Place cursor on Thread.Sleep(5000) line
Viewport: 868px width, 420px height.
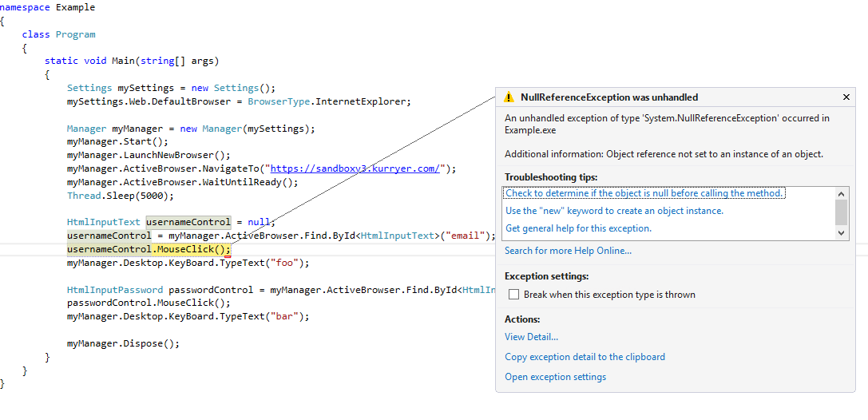(120, 196)
